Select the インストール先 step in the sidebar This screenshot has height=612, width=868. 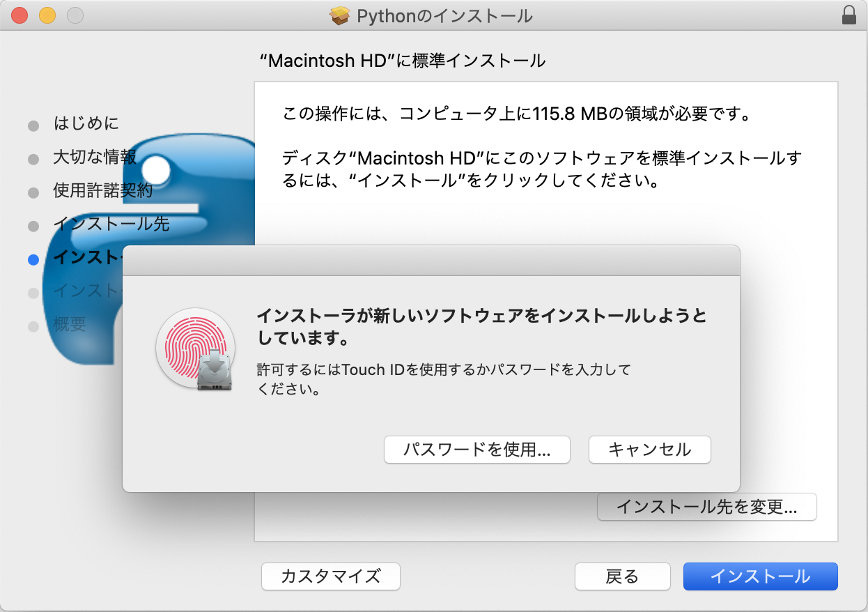click(111, 224)
